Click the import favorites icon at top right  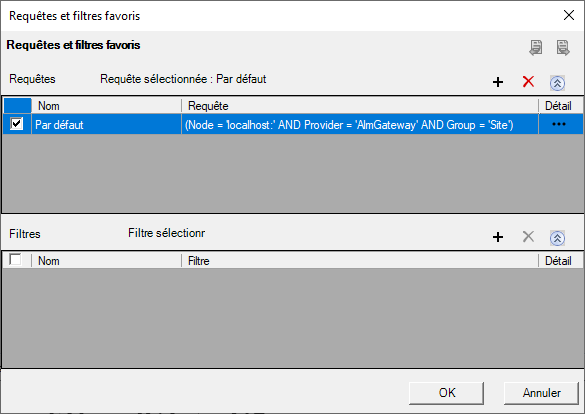536,48
